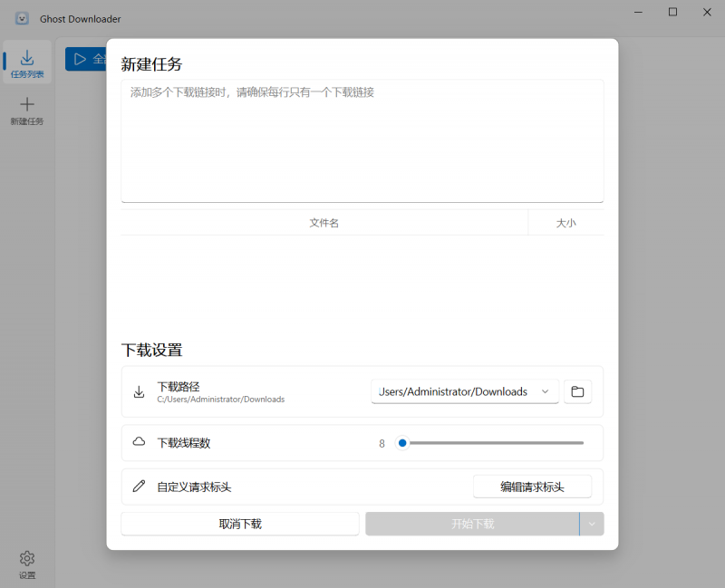
Task: Click the 开始下载 button
Action: pyautogui.click(x=473, y=524)
